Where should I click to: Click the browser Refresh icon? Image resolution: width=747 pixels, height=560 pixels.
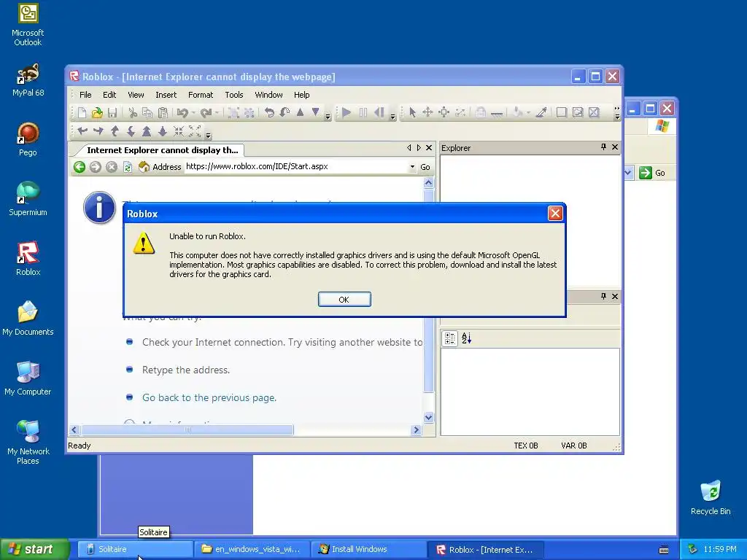click(x=127, y=167)
